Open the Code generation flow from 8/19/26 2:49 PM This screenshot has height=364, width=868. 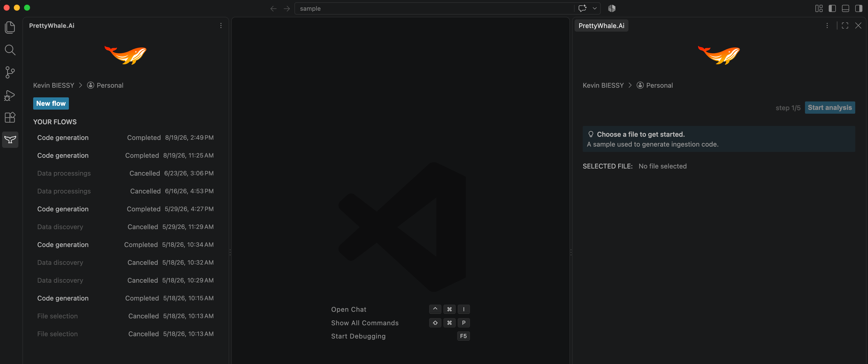pos(125,138)
